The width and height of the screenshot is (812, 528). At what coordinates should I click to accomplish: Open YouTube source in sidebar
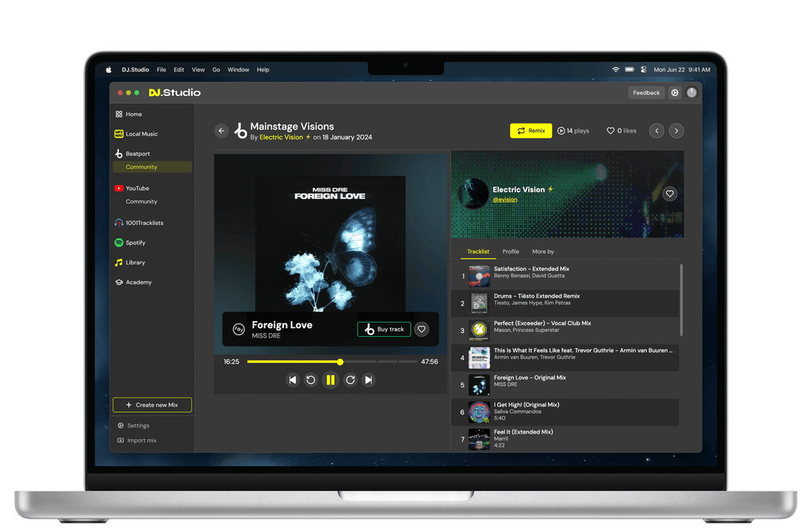132,189
